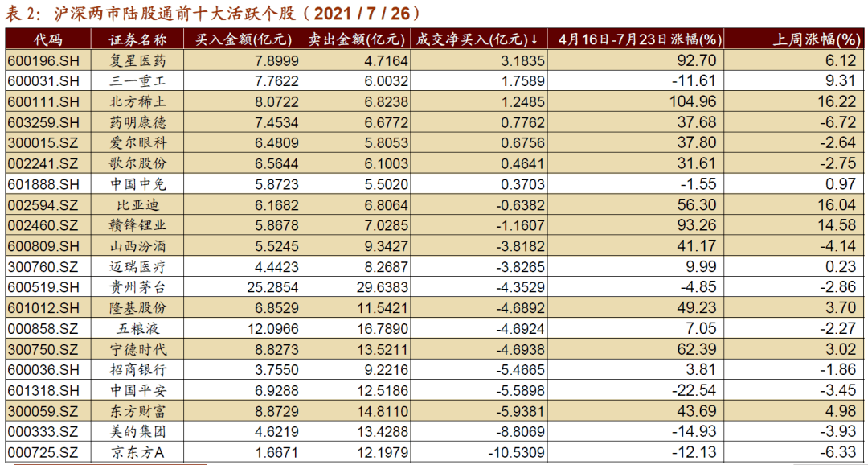Click the 证券名称 column header
This screenshot has width=868, height=465.
(x=138, y=40)
